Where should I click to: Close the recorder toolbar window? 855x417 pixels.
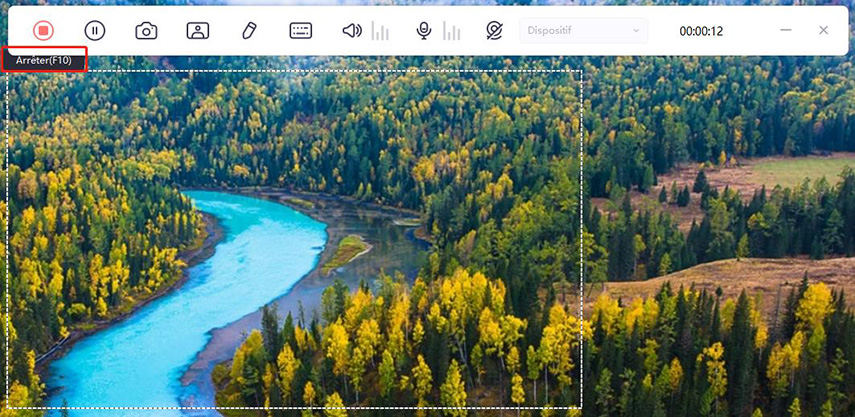click(x=823, y=31)
